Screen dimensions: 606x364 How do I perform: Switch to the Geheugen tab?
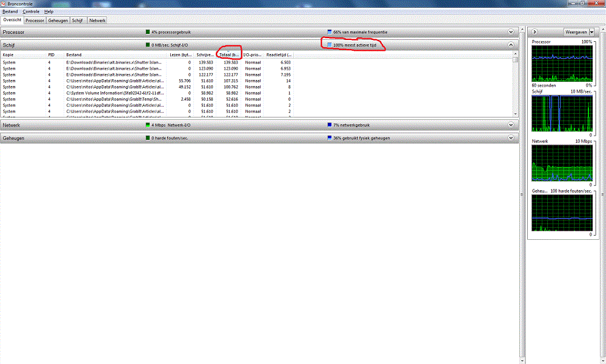pyautogui.click(x=58, y=20)
